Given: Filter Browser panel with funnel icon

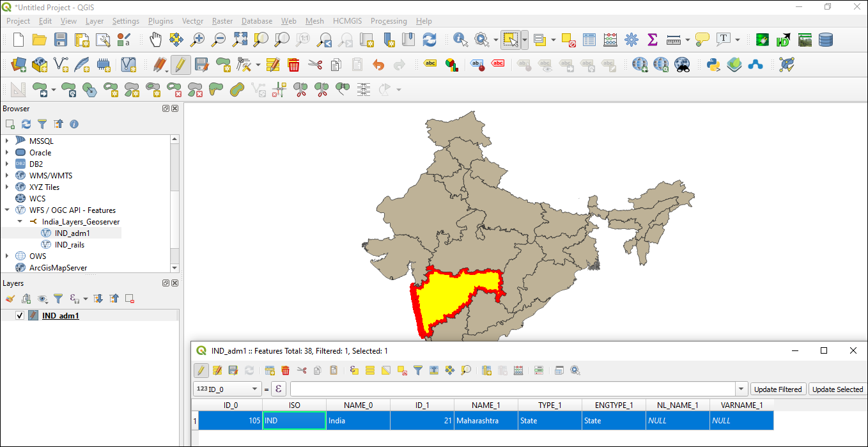Looking at the screenshot, I should tap(42, 124).
